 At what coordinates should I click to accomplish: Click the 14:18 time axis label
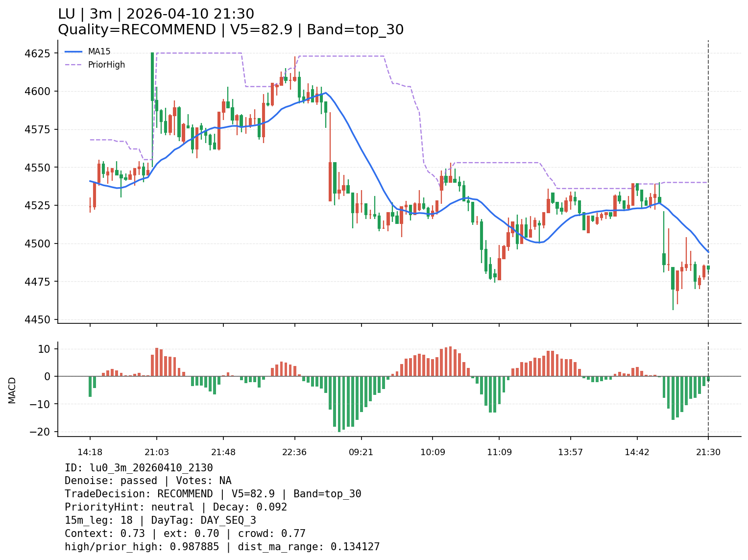90,452
